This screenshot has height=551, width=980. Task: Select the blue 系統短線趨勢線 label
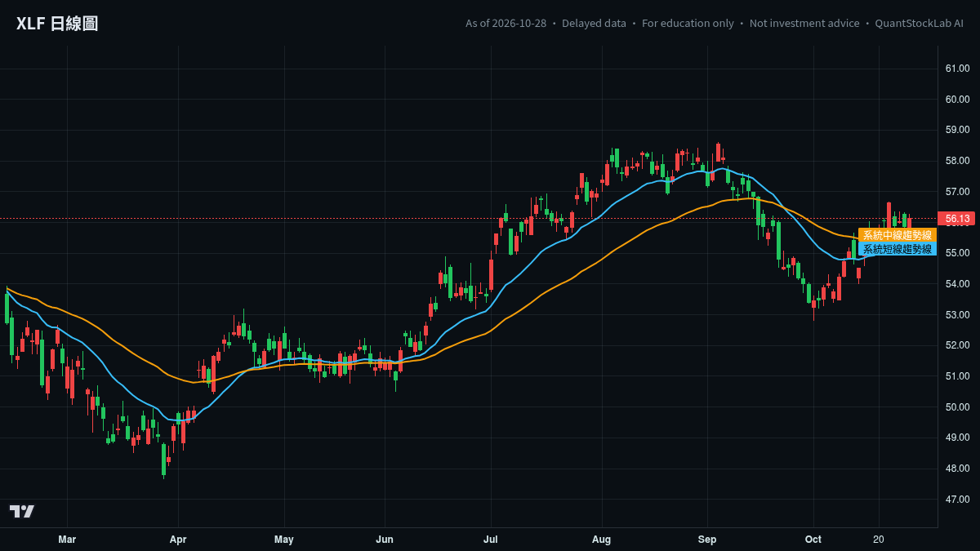tap(898, 249)
